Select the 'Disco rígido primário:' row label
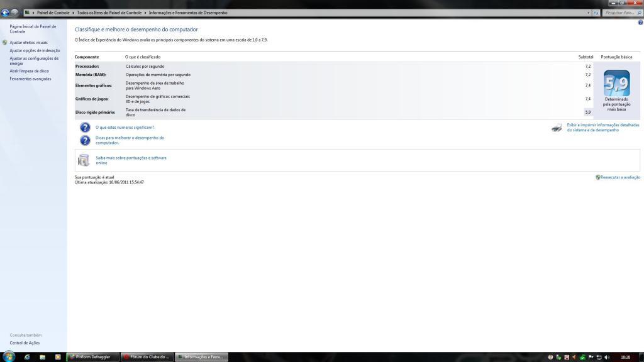Screen dimensions: 644x362 [x=96, y=112]
